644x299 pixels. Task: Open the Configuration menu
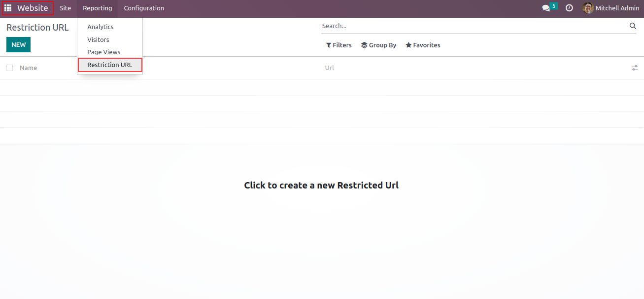click(x=144, y=8)
